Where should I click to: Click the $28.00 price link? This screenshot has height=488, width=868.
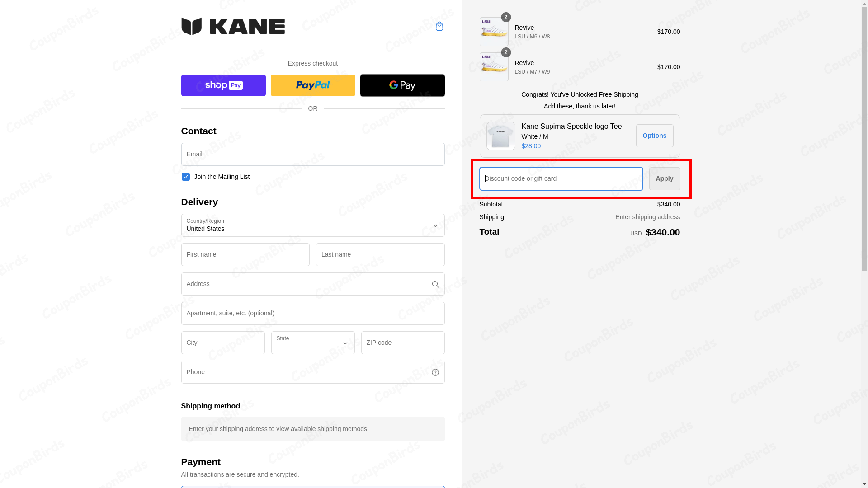(x=531, y=146)
